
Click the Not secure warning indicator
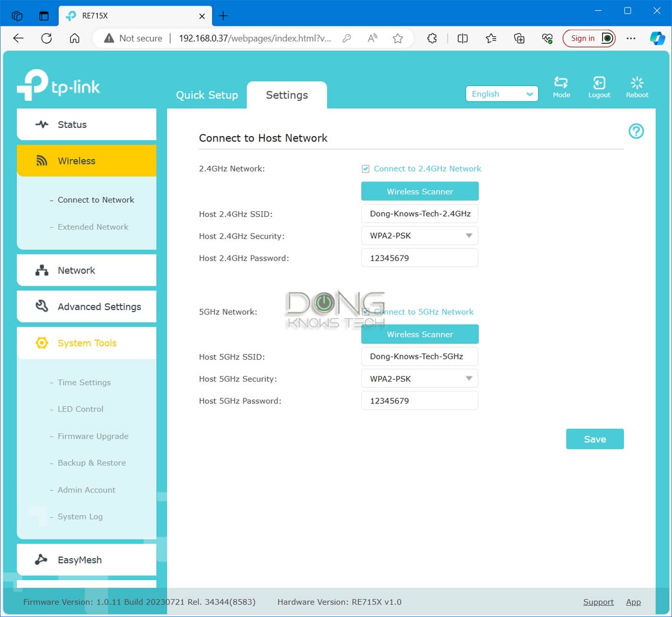[133, 38]
